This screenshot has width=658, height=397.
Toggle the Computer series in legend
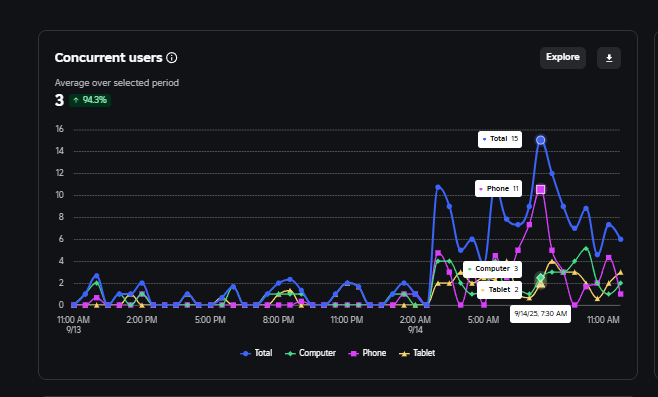pyautogui.click(x=310, y=353)
